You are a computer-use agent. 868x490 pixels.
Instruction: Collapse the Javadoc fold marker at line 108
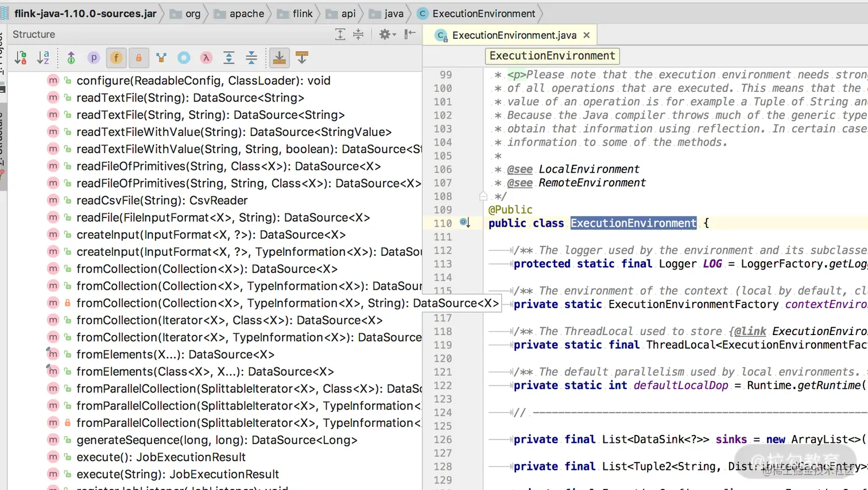(x=483, y=196)
